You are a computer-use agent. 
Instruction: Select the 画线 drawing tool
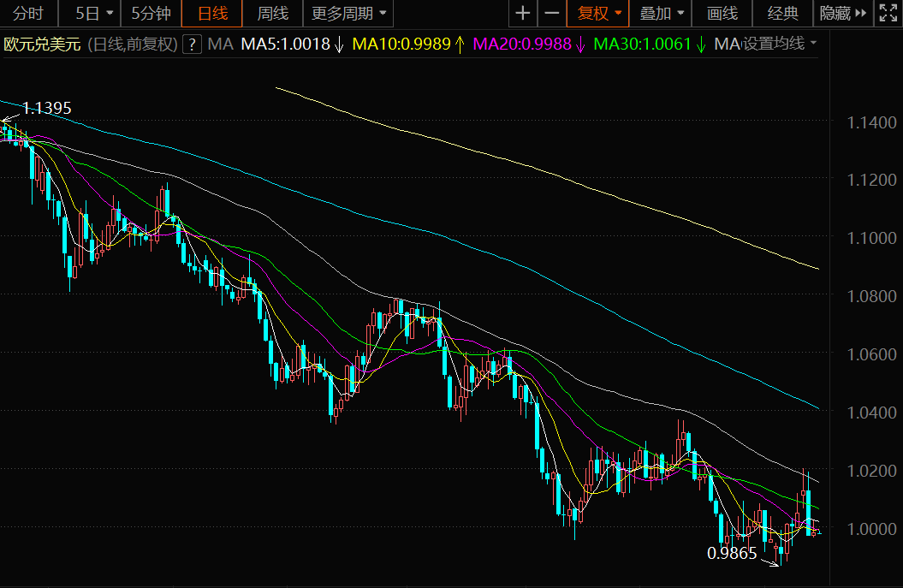pos(722,13)
